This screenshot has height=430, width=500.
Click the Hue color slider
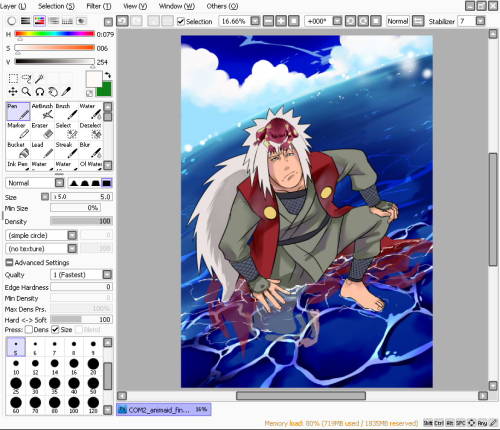click(x=55, y=33)
